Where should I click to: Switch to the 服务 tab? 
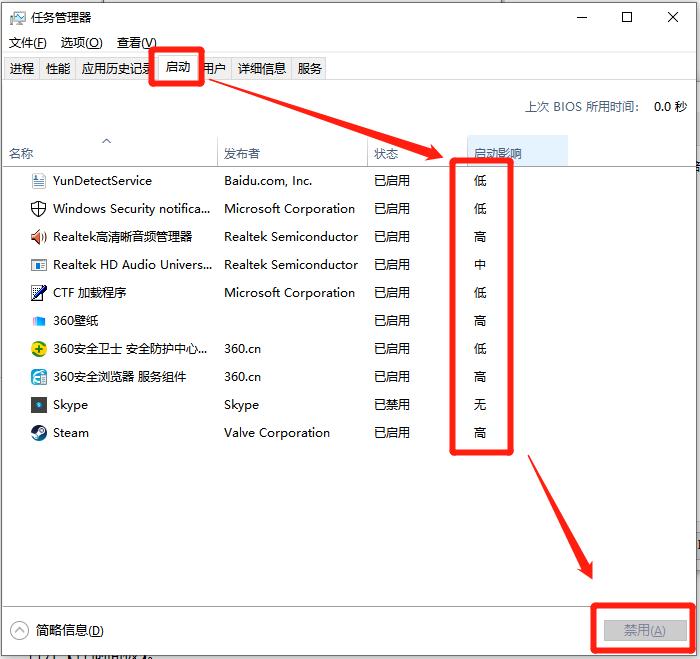click(x=309, y=69)
